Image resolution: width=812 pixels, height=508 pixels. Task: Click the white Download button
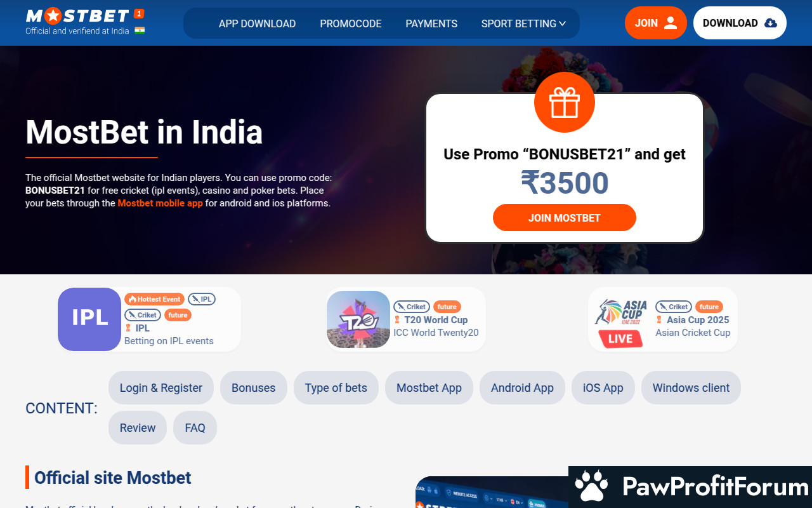pyautogui.click(x=740, y=23)
